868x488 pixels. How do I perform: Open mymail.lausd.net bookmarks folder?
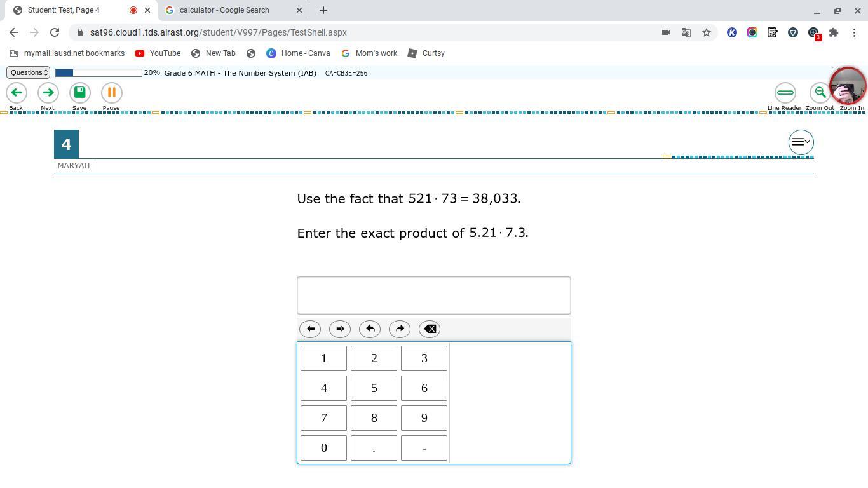click(x=67, y=53)
